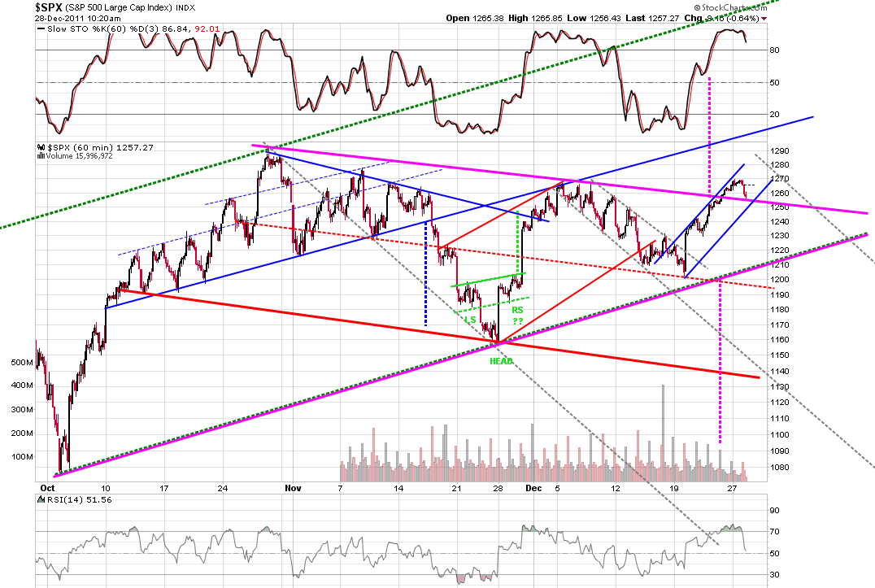Click the 90 level on RSI axis

pos(774,511)
